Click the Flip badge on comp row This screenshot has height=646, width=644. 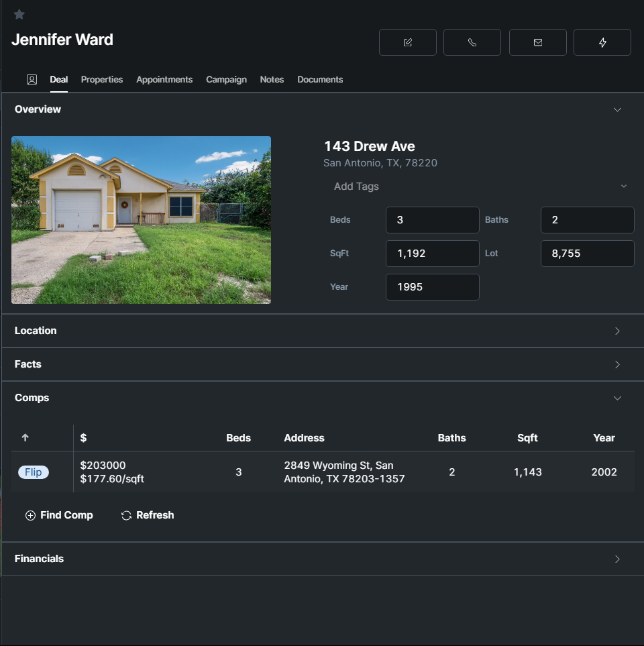(34, 472)
